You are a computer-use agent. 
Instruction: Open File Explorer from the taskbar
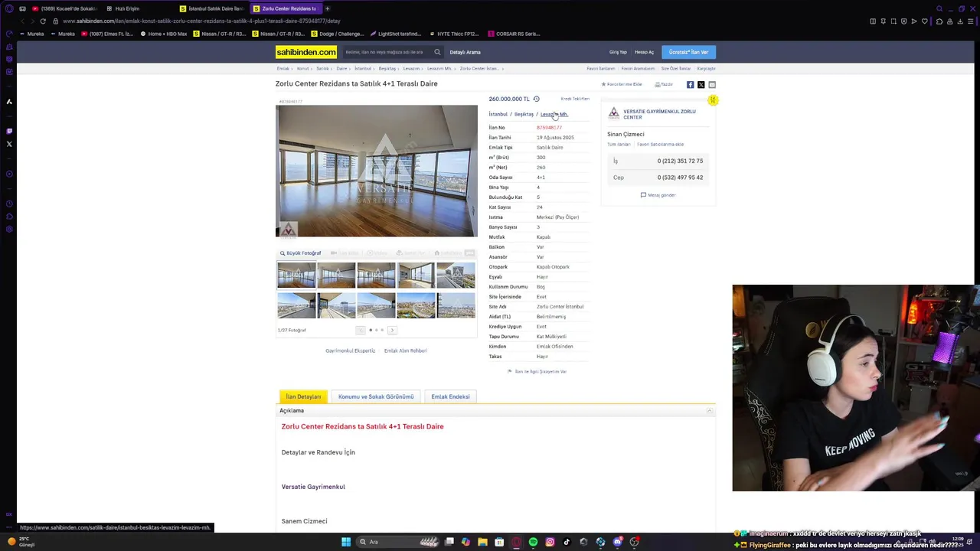[482, 542]
